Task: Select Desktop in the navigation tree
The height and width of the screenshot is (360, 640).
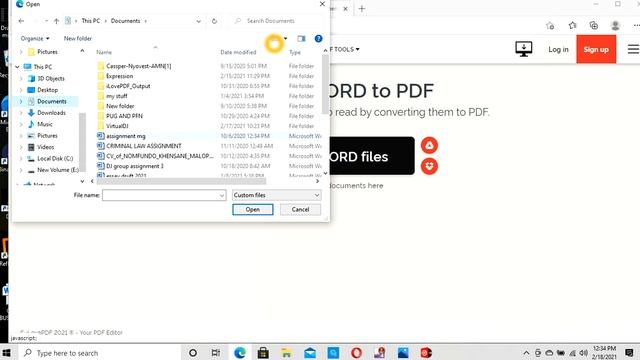Action: (47, 90)
